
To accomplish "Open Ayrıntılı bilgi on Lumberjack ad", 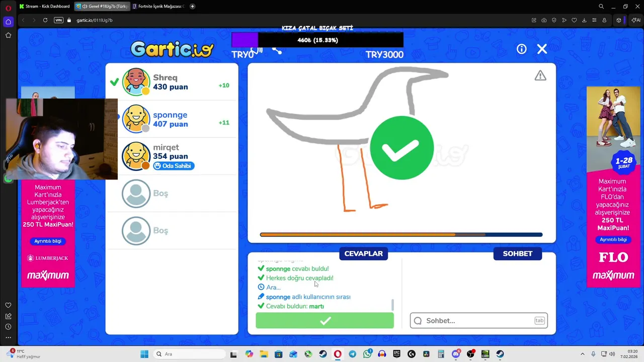I will (x=48, y=241).
